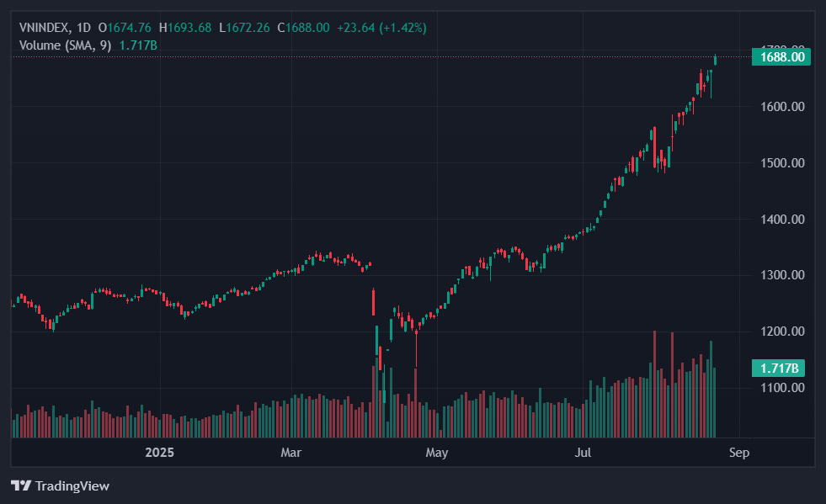This screenshot has width=826, height=504.
Task: Click the Jul label on time axis
Action: 583,453
